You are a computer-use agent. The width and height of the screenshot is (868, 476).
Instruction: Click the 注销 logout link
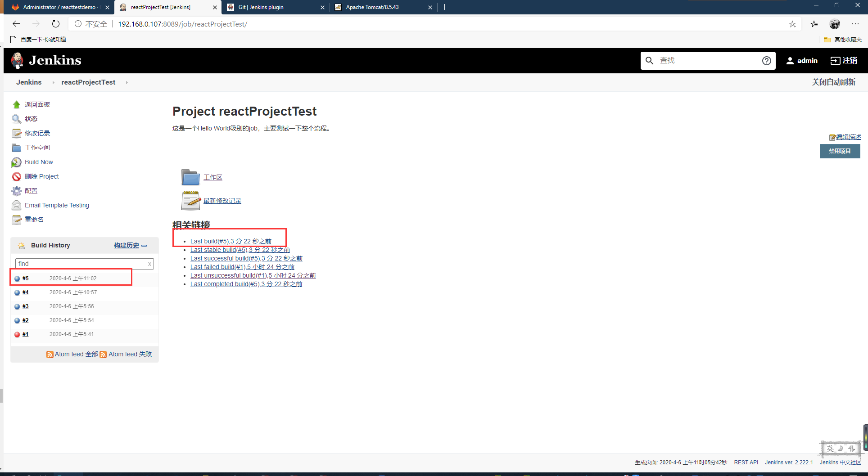(844, 61)
